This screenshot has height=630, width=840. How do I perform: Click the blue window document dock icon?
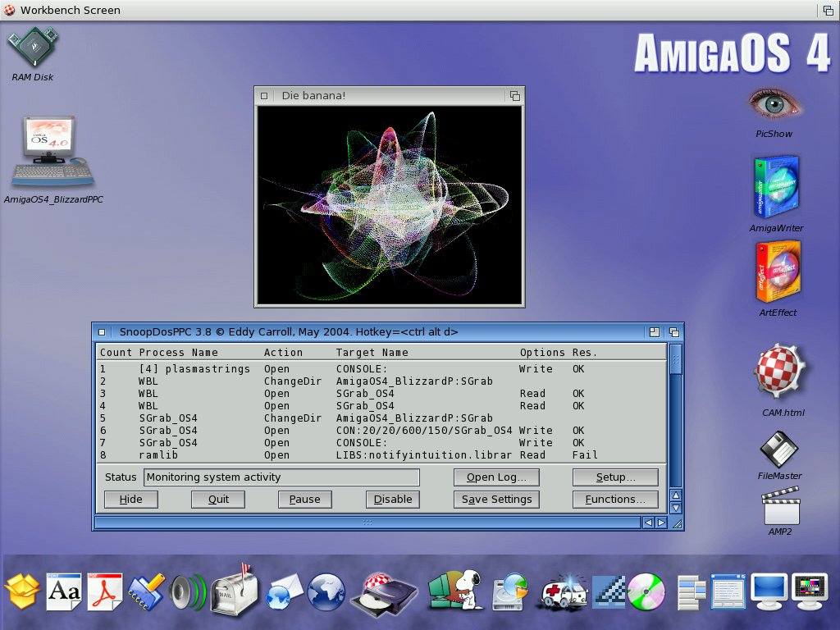pyautogui.click(x=728, y=591)
